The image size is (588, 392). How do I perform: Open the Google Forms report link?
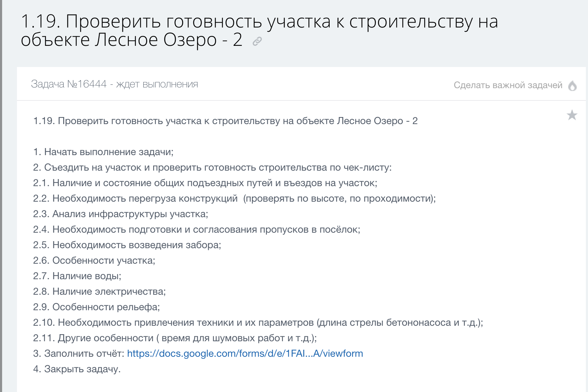coord(245,354)
